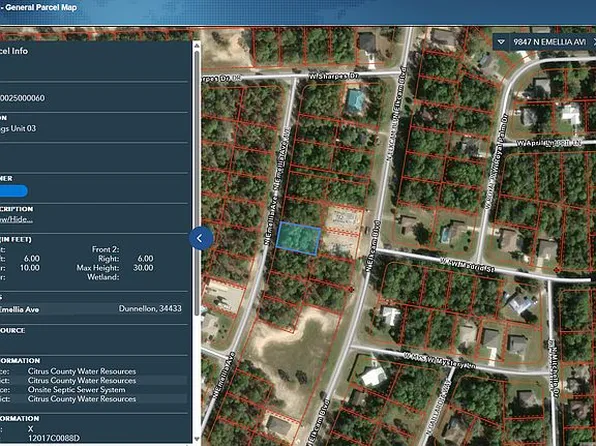
Task: Select the parcel number ending '0025000060'
Action: pyautogui.click(x=22, y=98)
